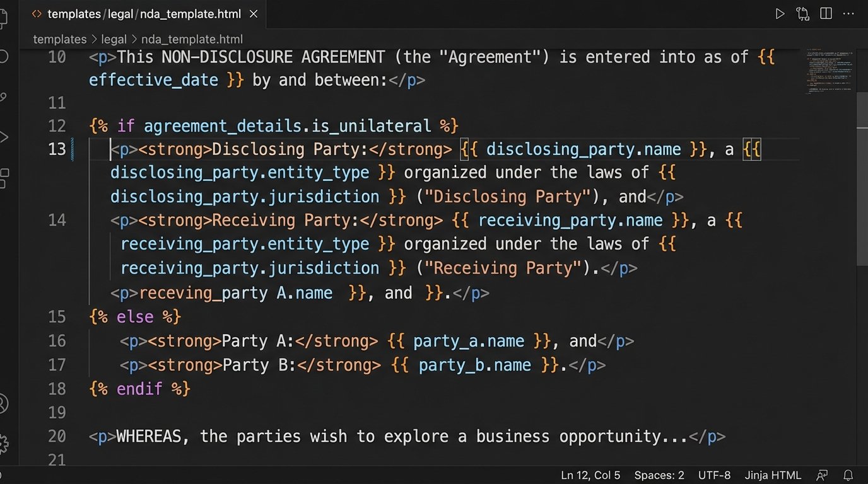The image size is (868, 484).
Task: Open the Run and Debug view
Action: coord(3,137)
